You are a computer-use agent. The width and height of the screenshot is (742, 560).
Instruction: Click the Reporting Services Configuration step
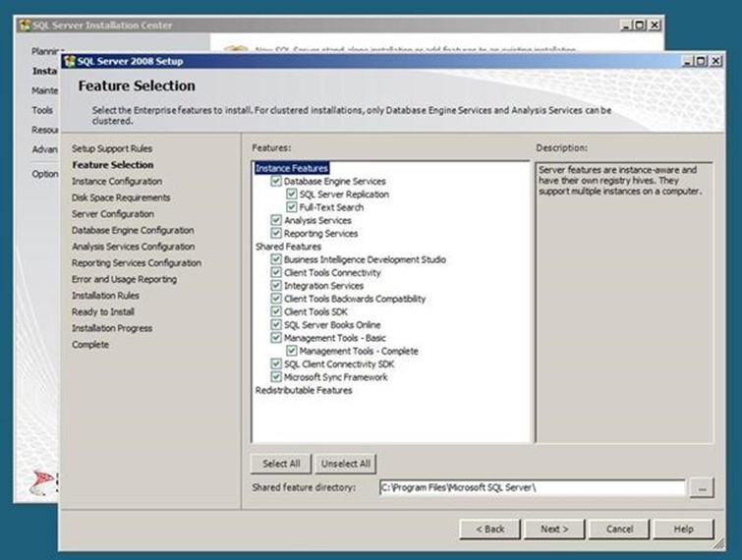[137, 263]
